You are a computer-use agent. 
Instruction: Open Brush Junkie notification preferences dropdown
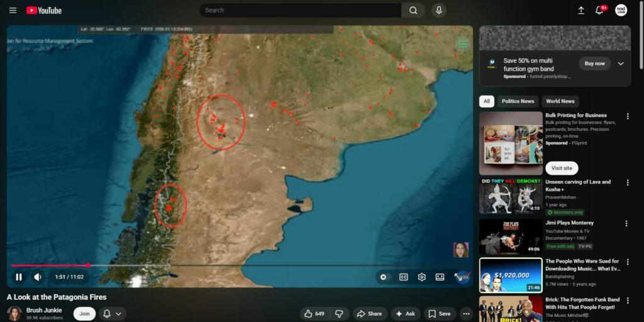point(112,314)
